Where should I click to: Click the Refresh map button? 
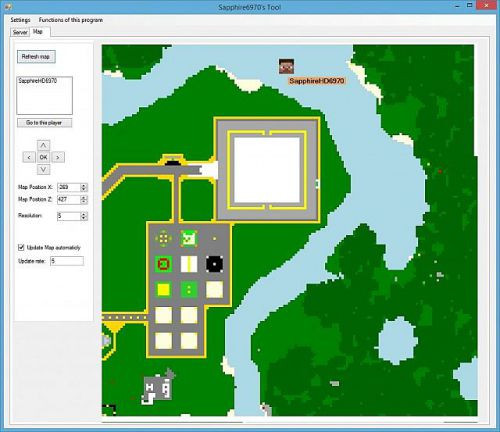click(36, 57)
